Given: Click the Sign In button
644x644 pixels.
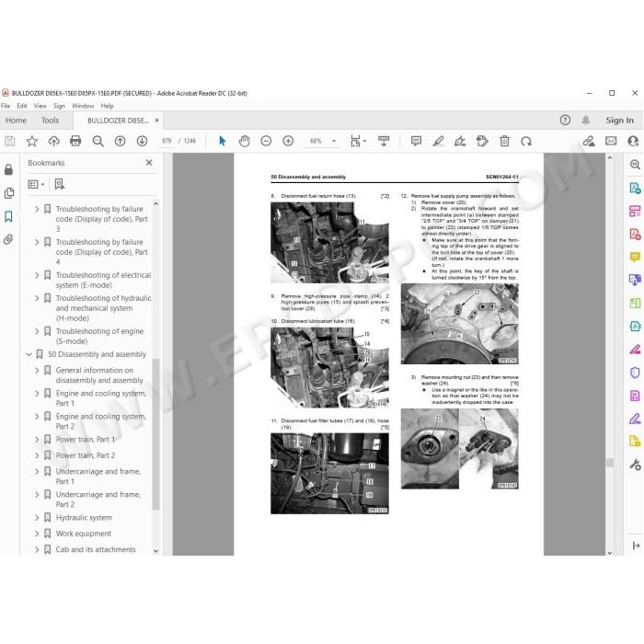Looking at the screenshot, I should click(x=619, y=121).
